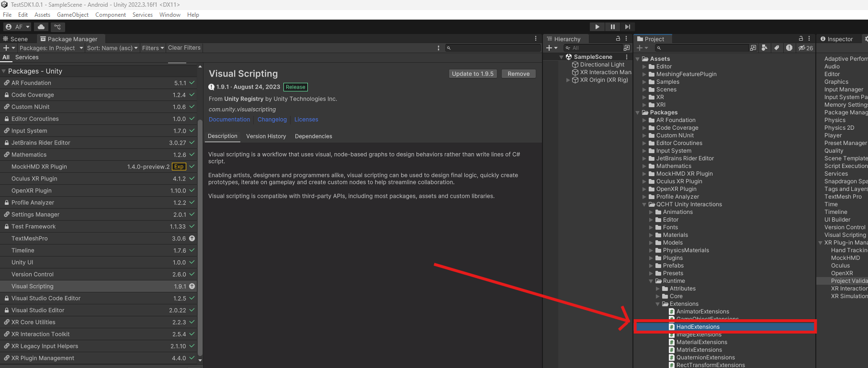The image size is (868, 368).
Task: Open the AF account dropdown
Action: click(x=18, y=27)
